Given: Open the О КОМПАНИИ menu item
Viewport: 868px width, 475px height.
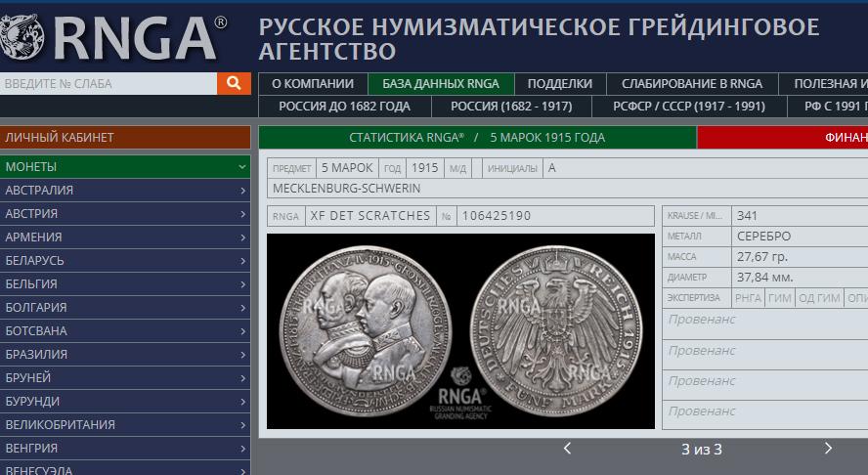Looking at the screenshot, I should [313, 84].
